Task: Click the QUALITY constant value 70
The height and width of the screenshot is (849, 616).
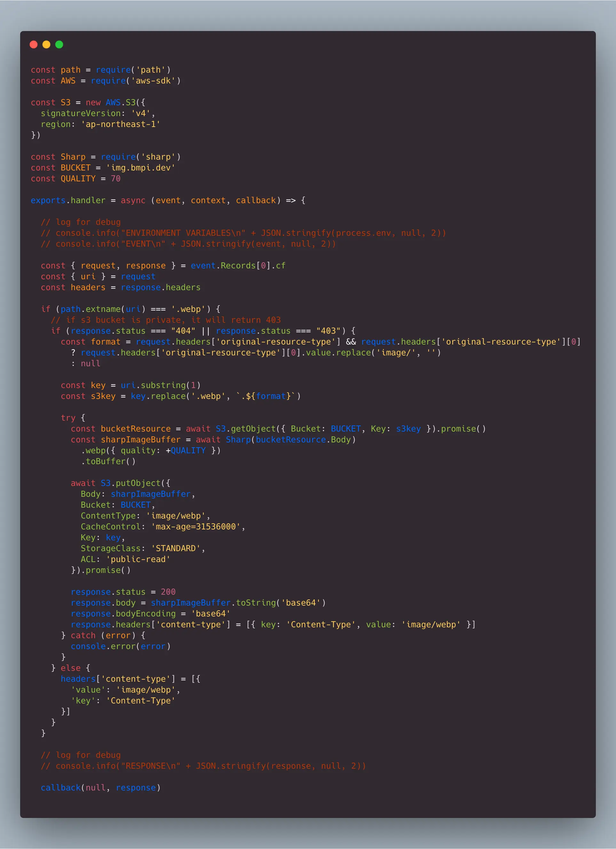Action: tap(115, 179)
